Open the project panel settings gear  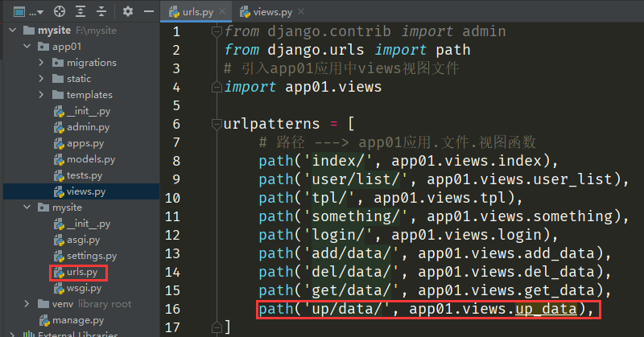128,12
